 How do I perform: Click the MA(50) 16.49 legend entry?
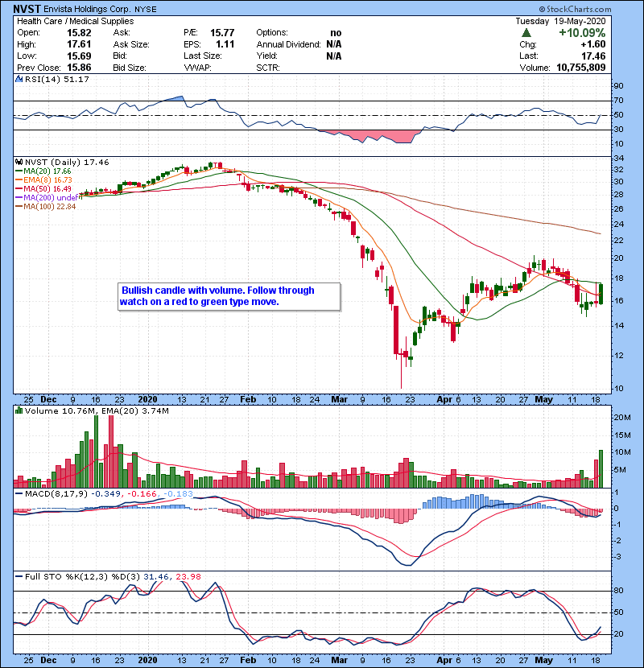pyautogui.click(x=43, y=188)
